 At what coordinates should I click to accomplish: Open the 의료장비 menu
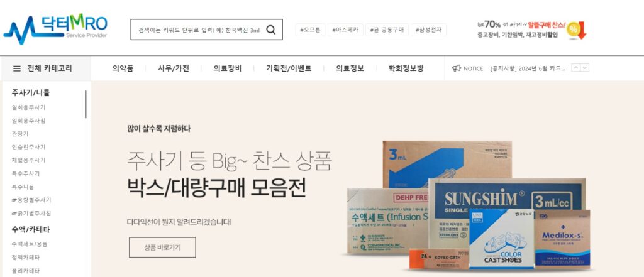tap(228, 68)
